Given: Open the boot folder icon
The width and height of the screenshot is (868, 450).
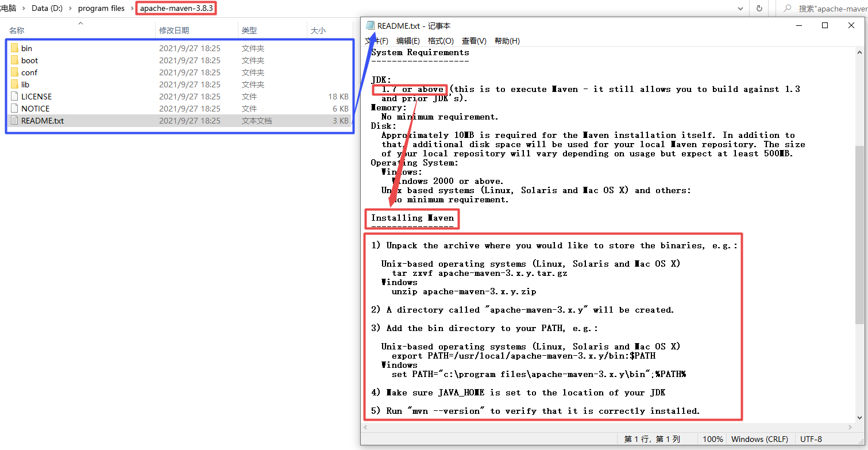Looking at the screenshot, I should (14, 60).
